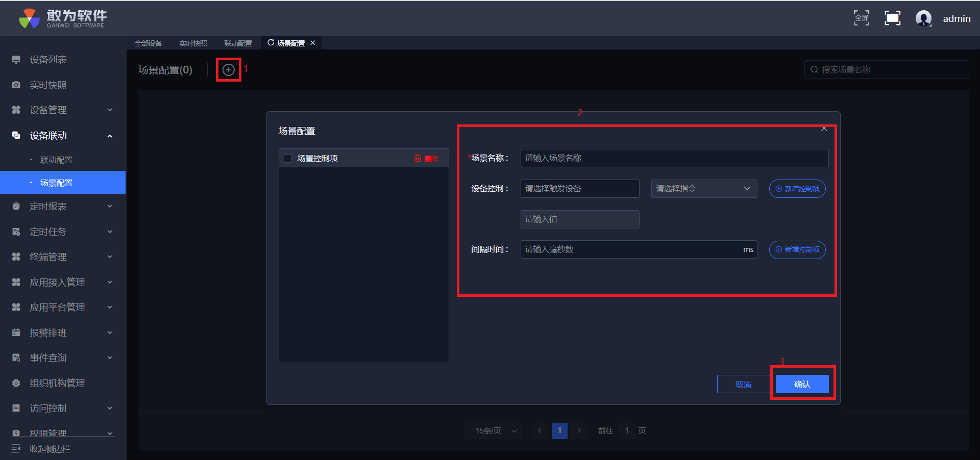Viewport: 980px width, 460px height.
Task: Click the 确认 button
Action: 802,384
